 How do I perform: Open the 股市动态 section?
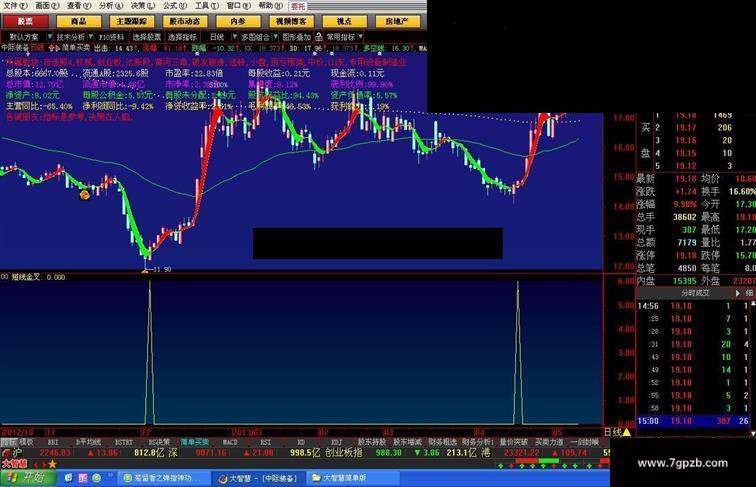tap(185, 21)
